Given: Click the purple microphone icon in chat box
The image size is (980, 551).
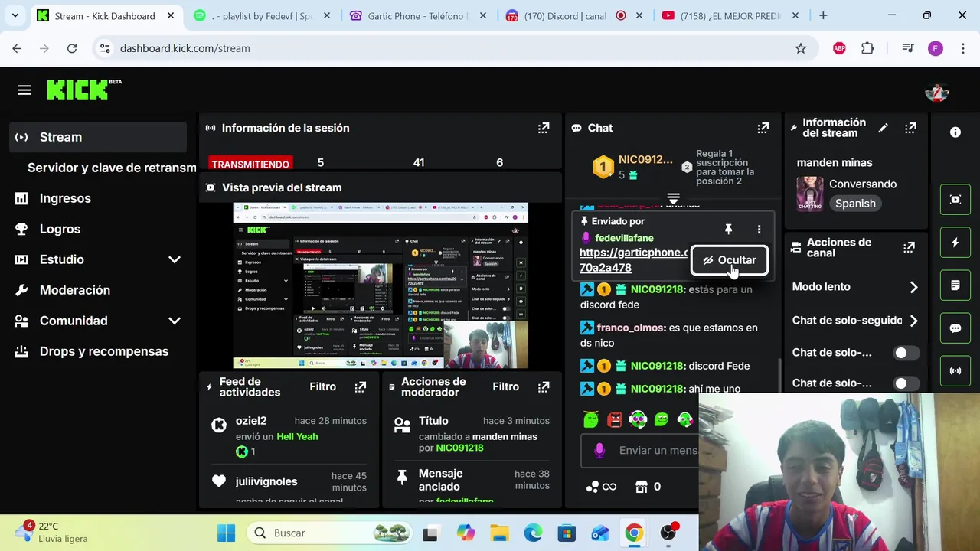Looking at the screenshot, I should (599, 451).
